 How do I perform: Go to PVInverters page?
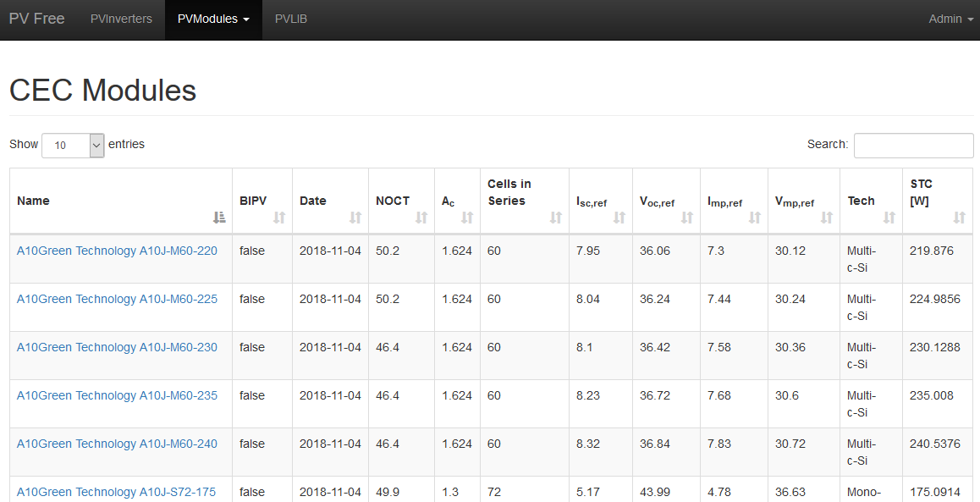pos(121,19)
